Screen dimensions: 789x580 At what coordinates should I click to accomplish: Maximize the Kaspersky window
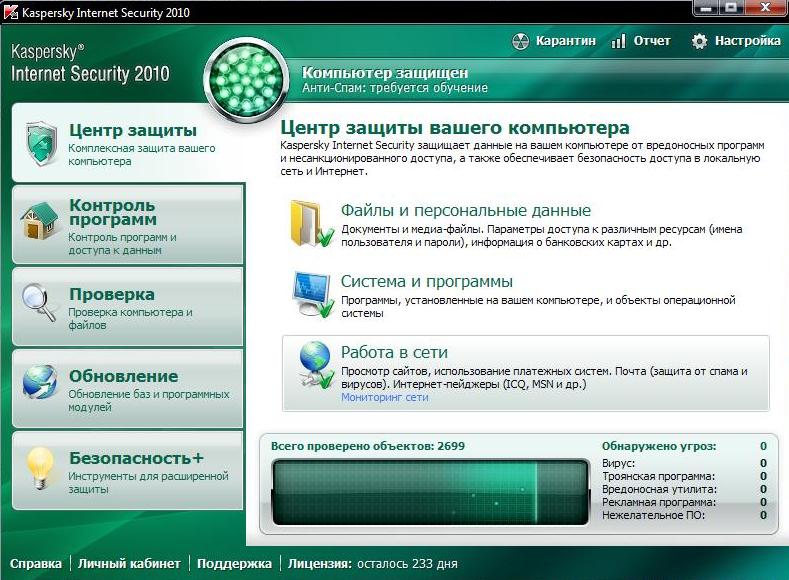pyautogui.click(x=732, y=8)
